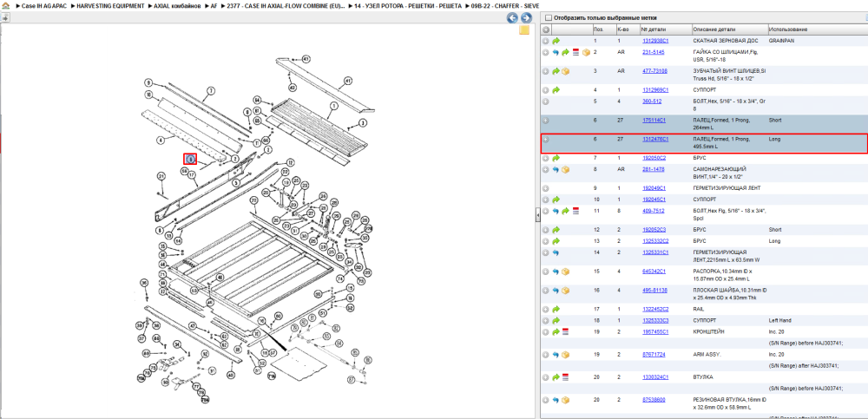Image resolution: width=868 pixels, height=419 pixels.
Task: Click blue back arrow for part 231-5145
Action: coord(556,52)
